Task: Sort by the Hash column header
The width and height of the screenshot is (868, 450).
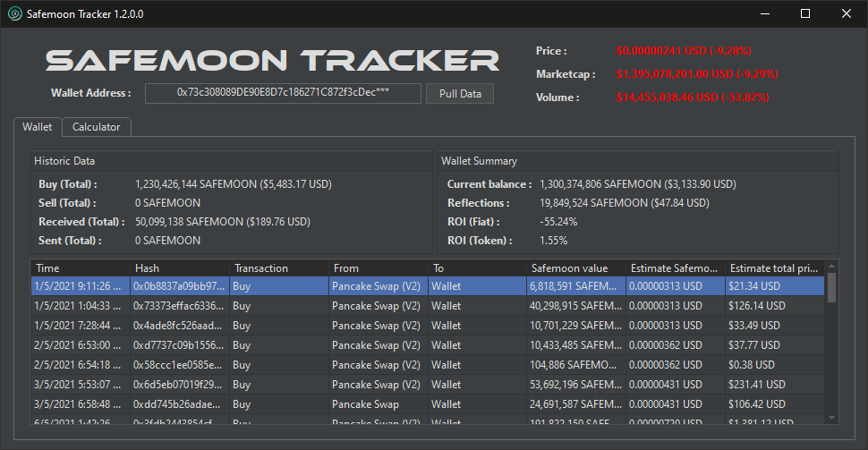Action: click(180, 267)
